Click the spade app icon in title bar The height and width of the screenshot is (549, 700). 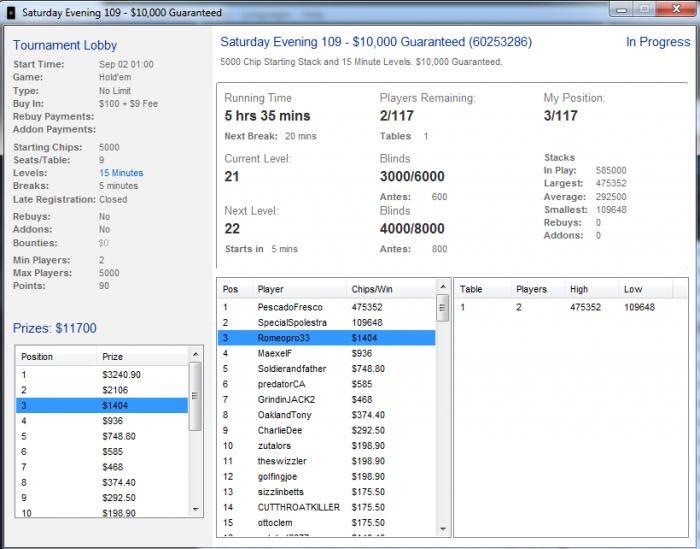pyautogui.click(x=10, y=13)
